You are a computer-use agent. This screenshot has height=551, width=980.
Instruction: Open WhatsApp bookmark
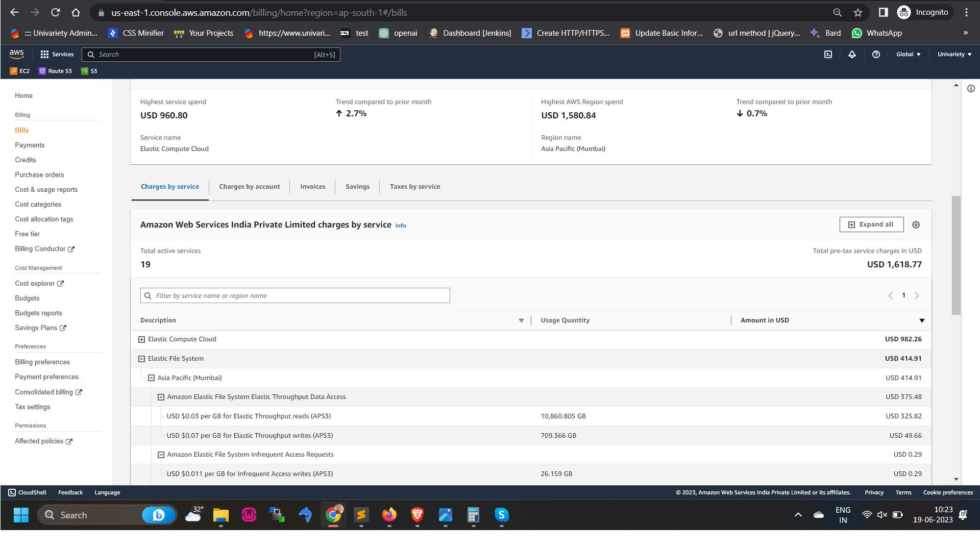click(876, 33)
